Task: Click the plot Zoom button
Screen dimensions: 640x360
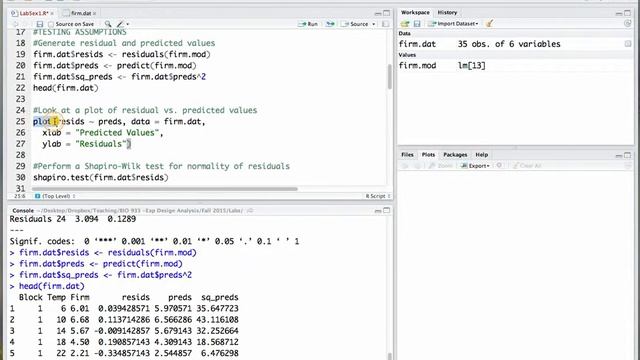Action: coord(441,166)
